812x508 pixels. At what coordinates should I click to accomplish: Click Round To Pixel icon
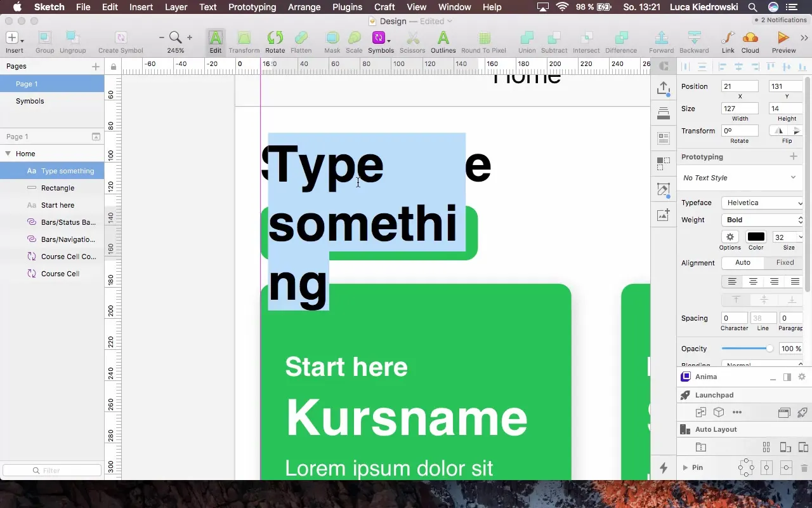coord(484,38)
